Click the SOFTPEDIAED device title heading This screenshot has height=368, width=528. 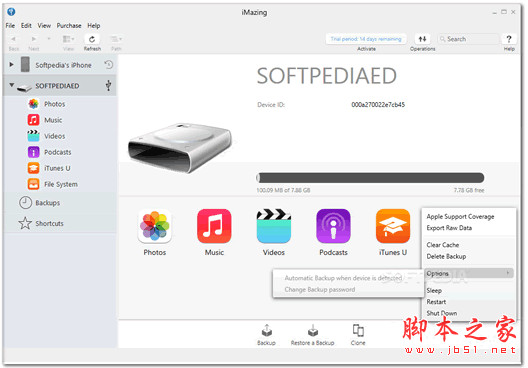tap(327, 76)
